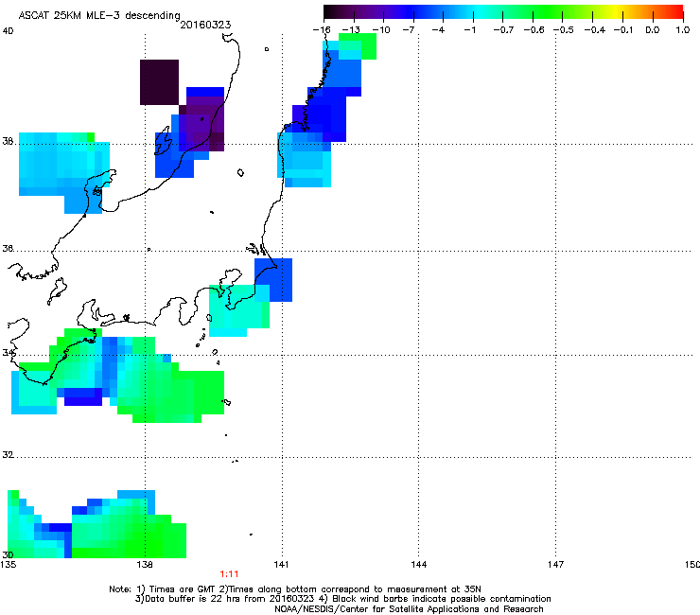Image resolution: width=700 pixels, height=615 pixels.
Task: Pick the dark purple end of the colorbar
Action: click(x=333, y=12)
